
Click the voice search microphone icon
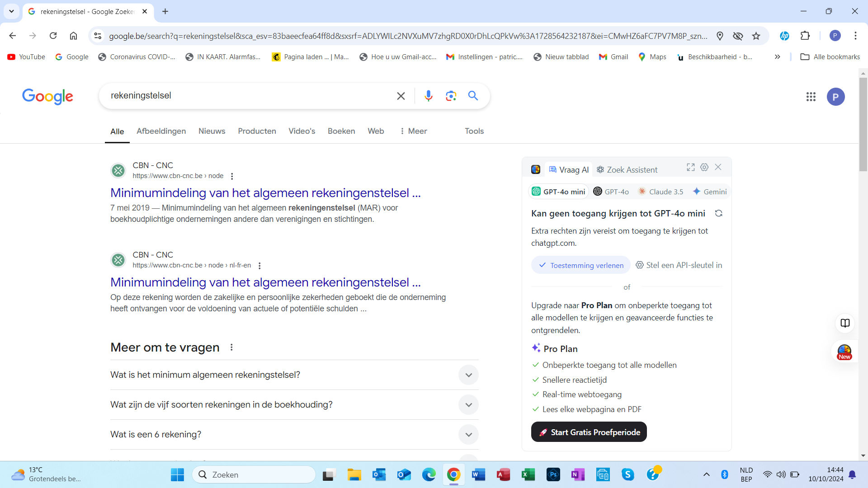coord(428,96)
